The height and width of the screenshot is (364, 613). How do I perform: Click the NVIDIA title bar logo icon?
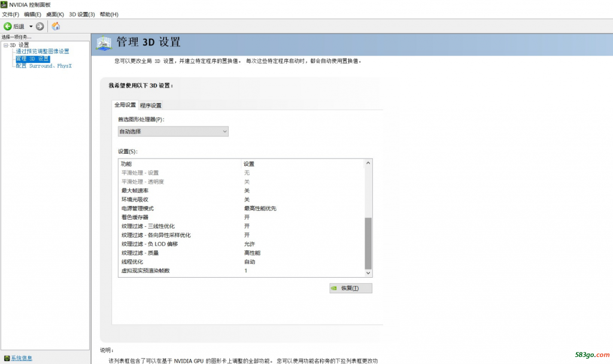(x=4, y=4)
